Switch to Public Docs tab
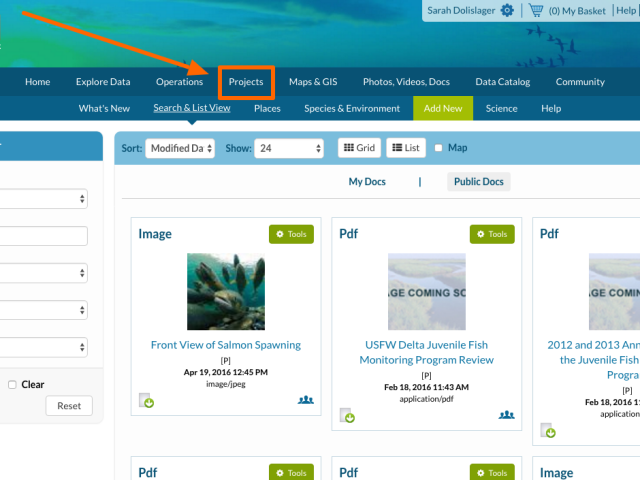The image size is (640, 480). pos(479,182)
